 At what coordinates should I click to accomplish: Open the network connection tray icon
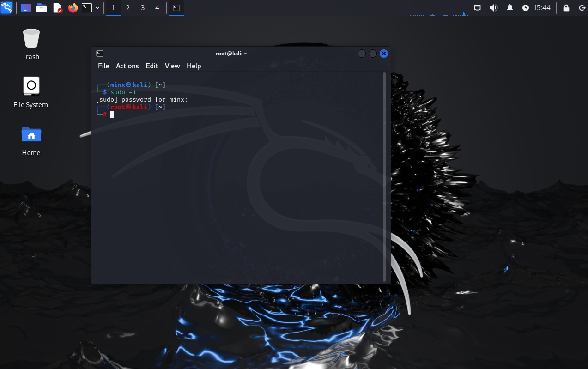(x=478, y=8)
